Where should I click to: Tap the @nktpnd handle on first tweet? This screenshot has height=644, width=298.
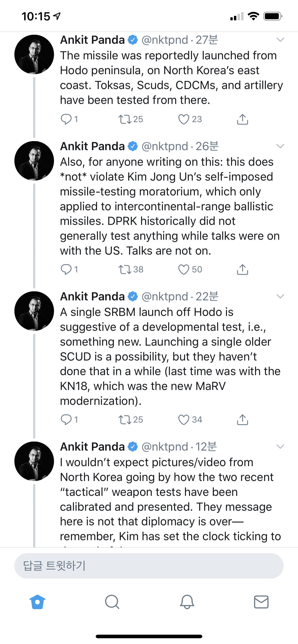(x=165, y=40)
